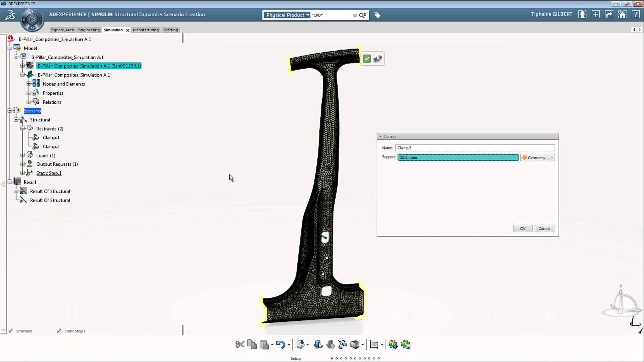The width and height of the screenshot is (644, 362).
Task: Click the search box containing *CPD*
Action: [x=332, y=15]
